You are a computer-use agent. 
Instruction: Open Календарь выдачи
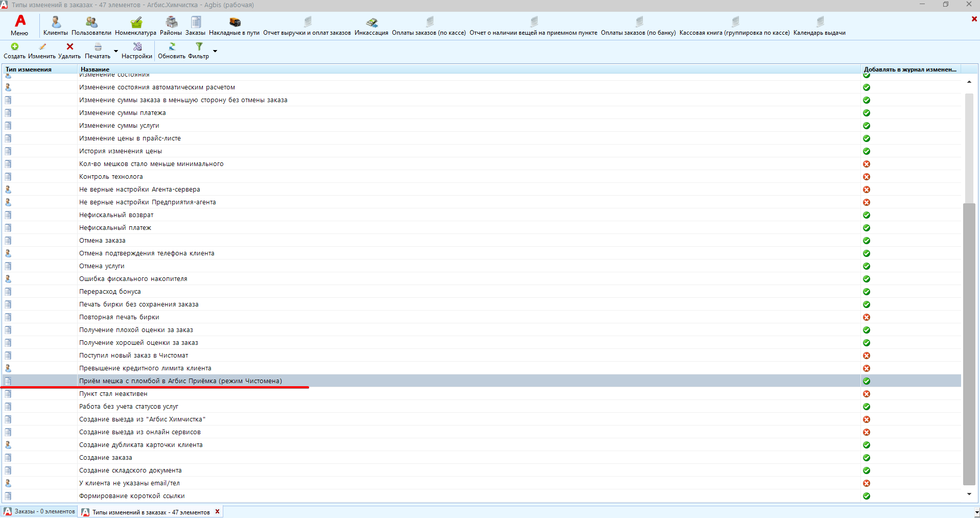click(x=820, y=26)
